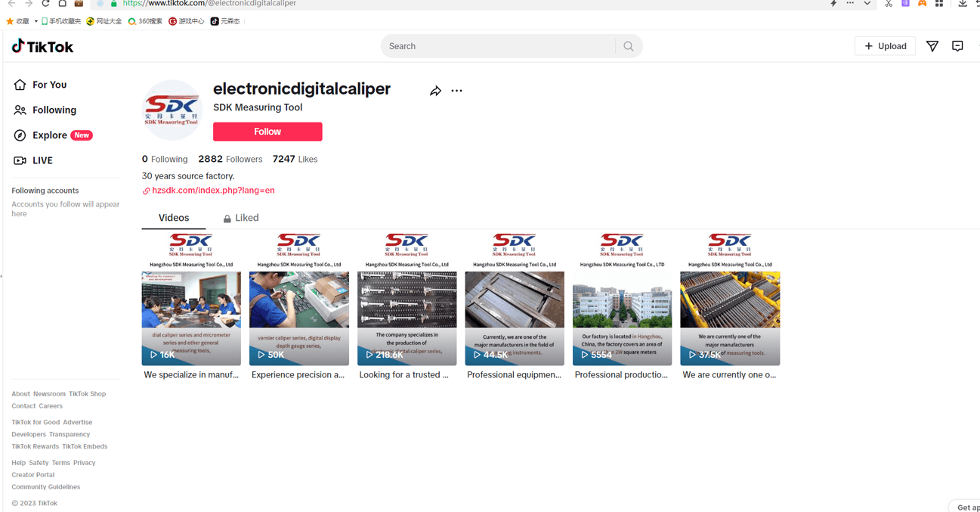The width and height of the screenshot is (980, 512).
Task: Go forward in the browser
Action: coord(29,4)
